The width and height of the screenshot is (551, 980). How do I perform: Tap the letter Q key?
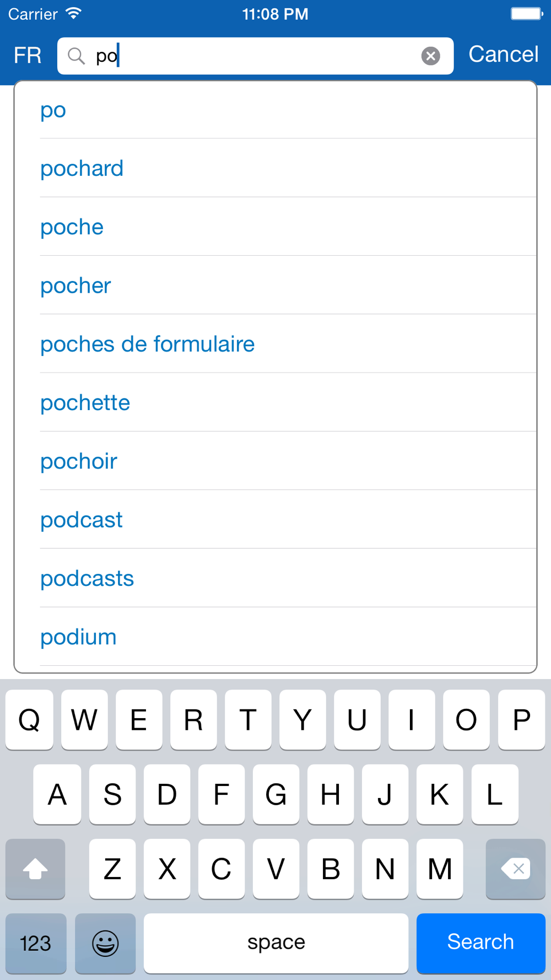pos(29,719)
